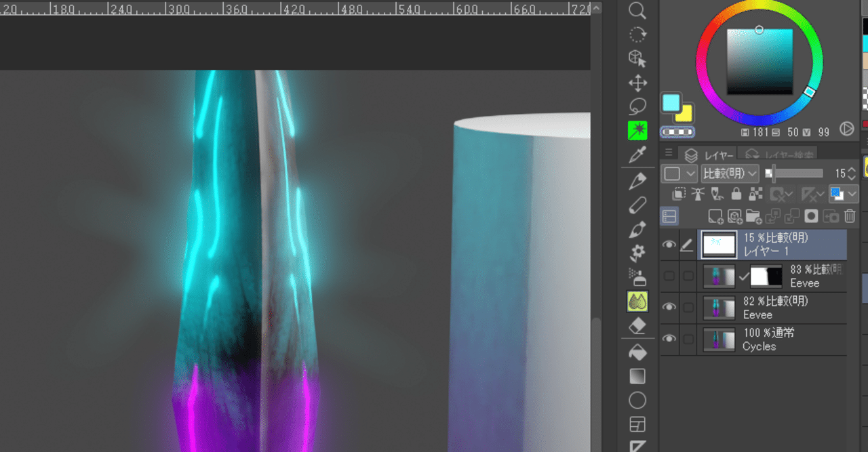The width and height of the screenshot is (868, 452).
Task: Open Layer palette hamburger menu
Action: [x=669, y=152]
